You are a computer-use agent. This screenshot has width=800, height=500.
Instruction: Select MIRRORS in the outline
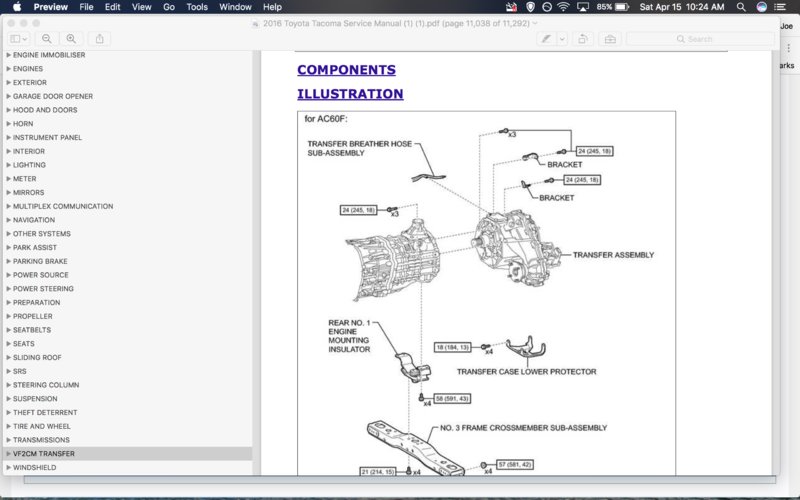coord(29,192)
